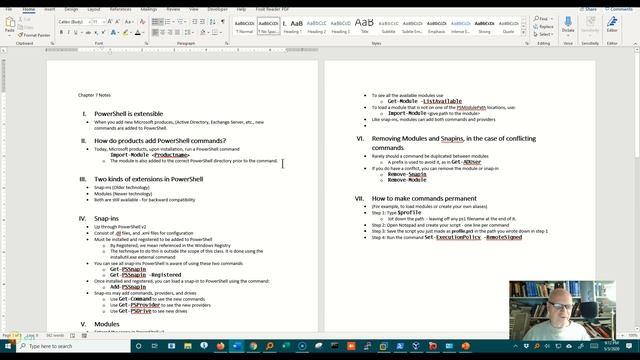Click the word count in the status bar
Screen dimensions: 640x360
(x=55, y=336)
